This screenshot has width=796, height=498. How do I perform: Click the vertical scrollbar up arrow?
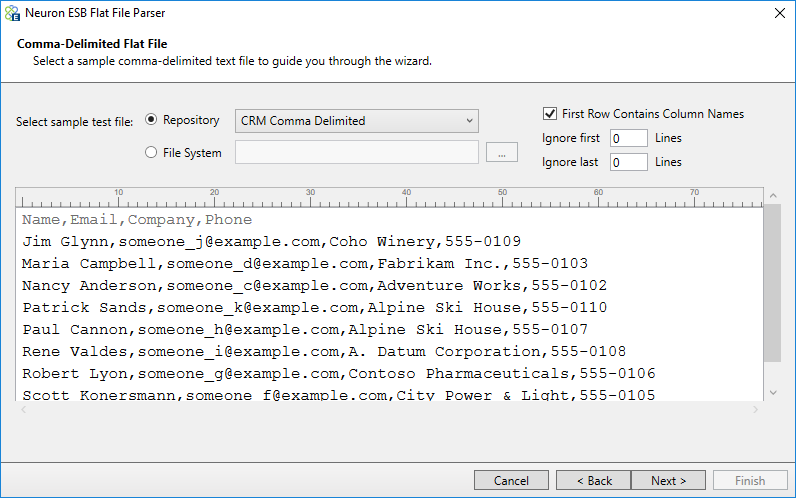tap(773, 195)
